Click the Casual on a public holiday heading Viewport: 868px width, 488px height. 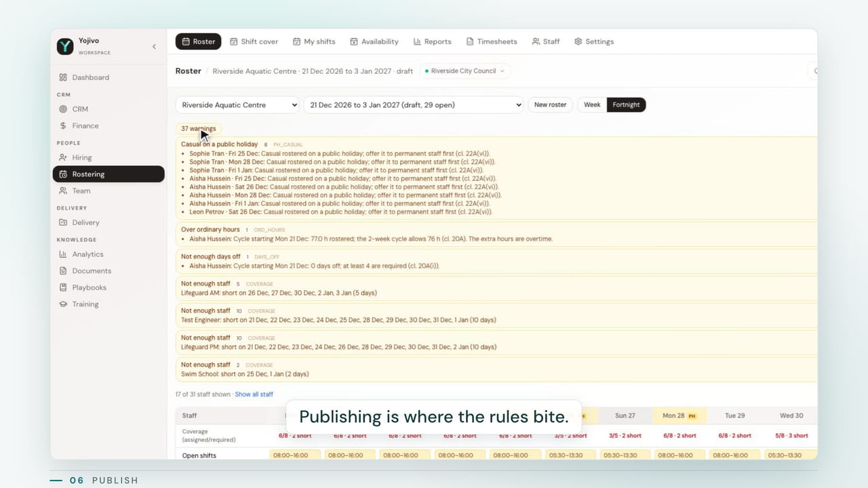(x=219, y=144)
